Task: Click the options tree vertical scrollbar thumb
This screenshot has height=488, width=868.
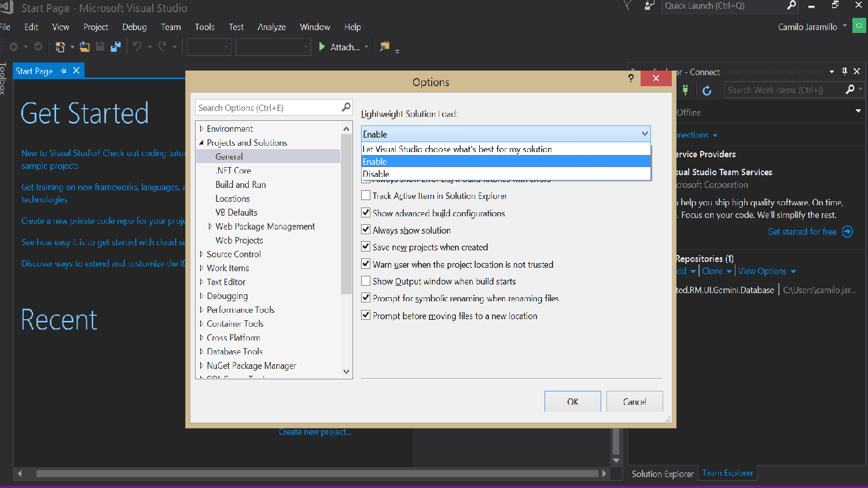Action: [346, 214]
